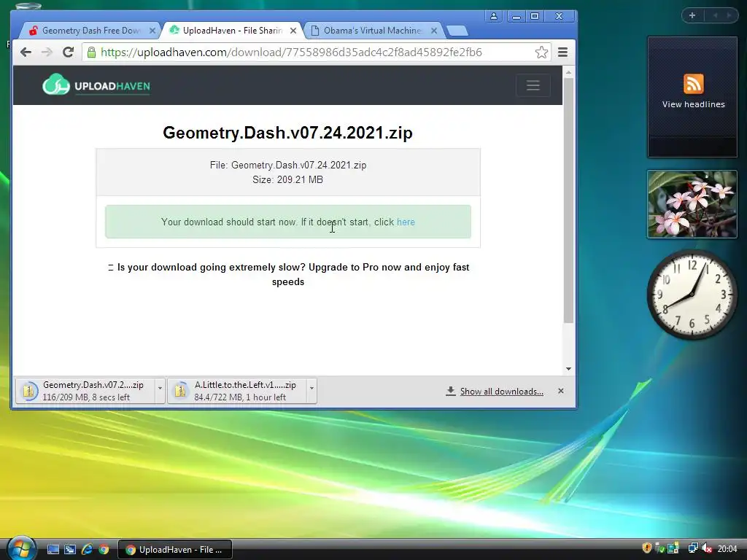
Task: Click Switch between windows in Quick Launch
Action: pyautogui.click(x=70, y=550)
